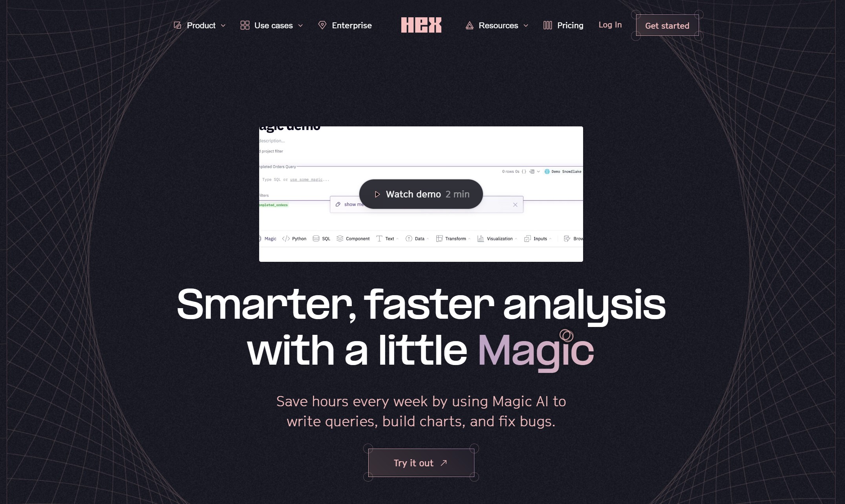Image resolution: width=845 pixels, height=504 pixels.
Task: Click the Get started button
Action: tap(667, 25)
